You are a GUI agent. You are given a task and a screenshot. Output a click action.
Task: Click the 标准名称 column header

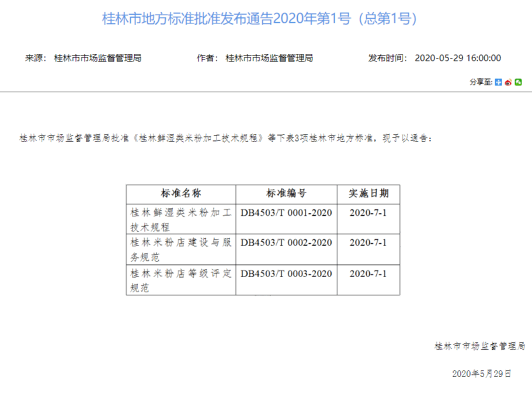pos(181,194)
